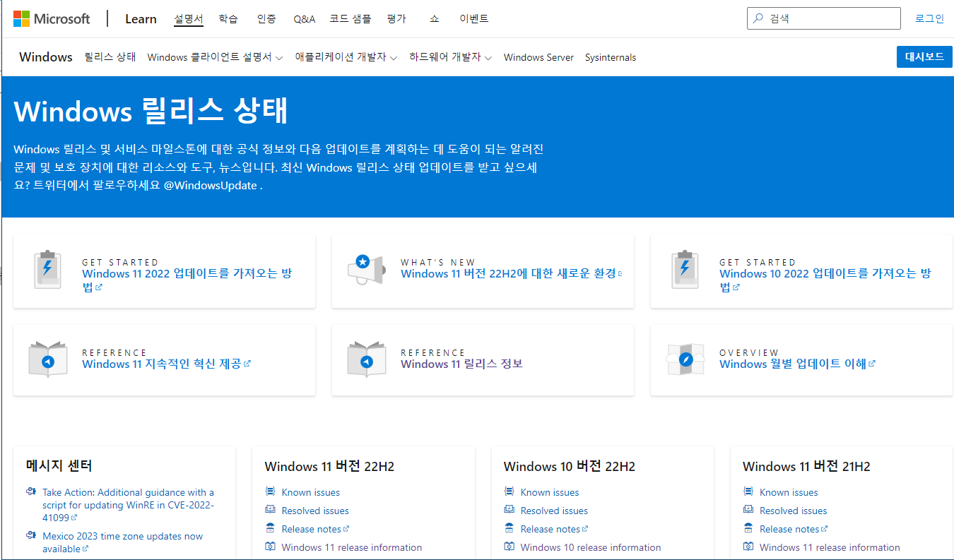Image resolution: width=954 pixels, height=560 pixels.
Task: Open the 설명서 menu item
Action: point(189,19)
